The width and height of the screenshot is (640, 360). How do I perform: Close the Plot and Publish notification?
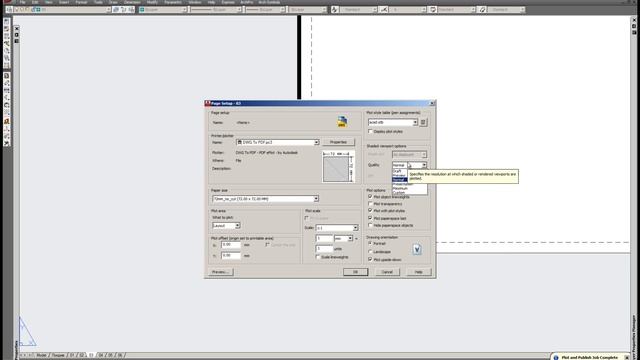(x=627, y=357)
